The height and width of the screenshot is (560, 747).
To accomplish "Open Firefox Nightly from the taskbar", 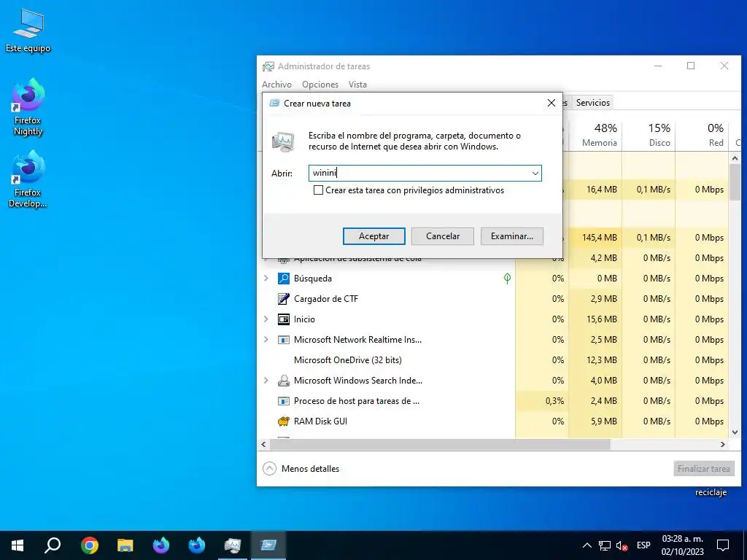I will 161,545.
